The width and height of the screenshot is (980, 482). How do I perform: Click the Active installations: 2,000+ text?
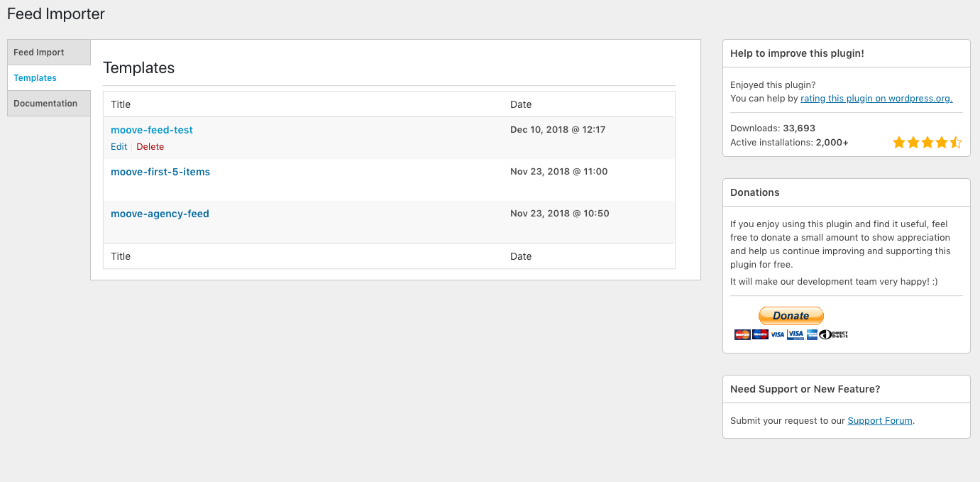tap(789, 143)
